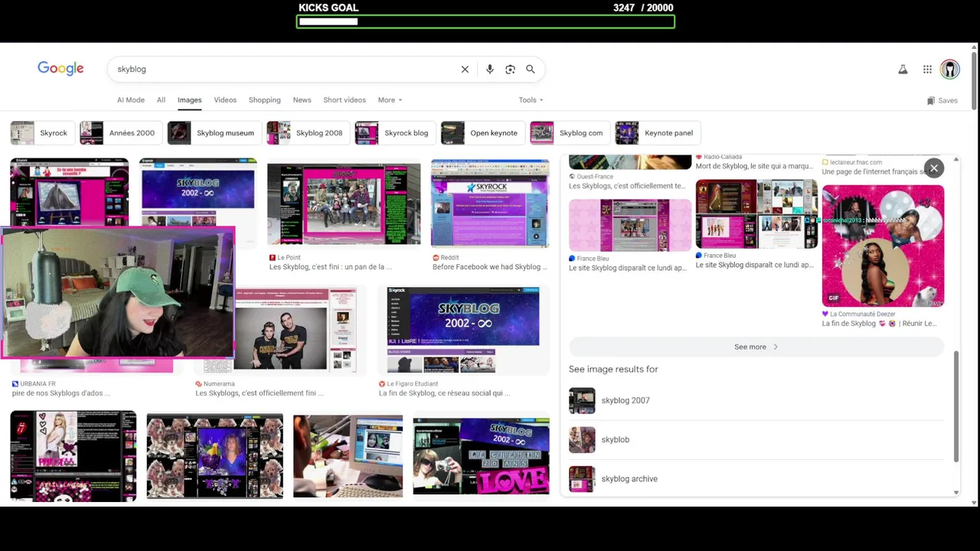Open the Rolling Stones lips blog thumbnail
This screenshot has height=551, width=980.
[73, 456]
